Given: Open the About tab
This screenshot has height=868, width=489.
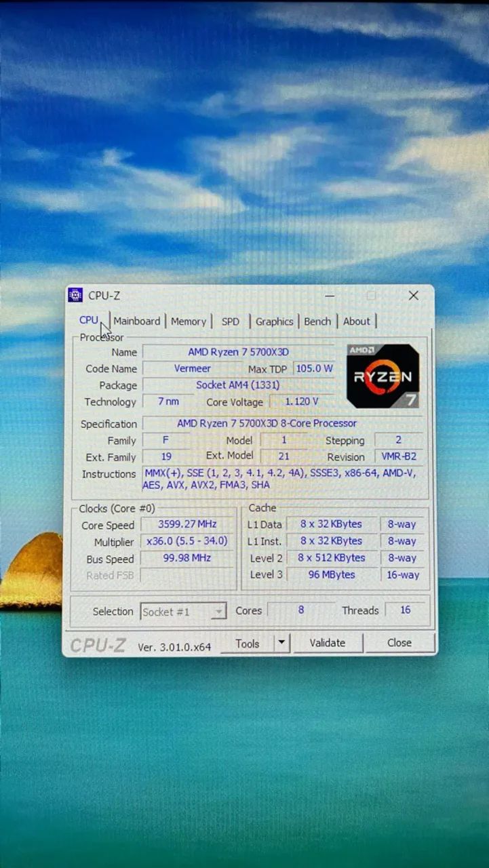Looking at the screenshot, I should [x=357, y=321].
